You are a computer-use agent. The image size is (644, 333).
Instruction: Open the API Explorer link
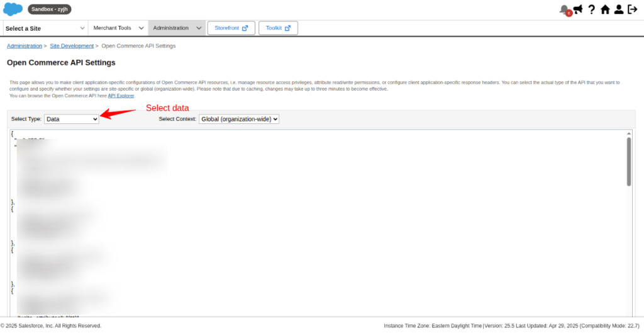[x=121, y=96]
